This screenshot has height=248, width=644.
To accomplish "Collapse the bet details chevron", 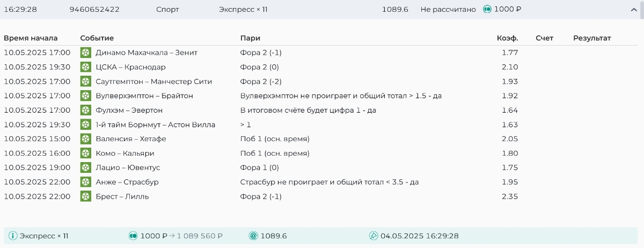I will 634,10.
